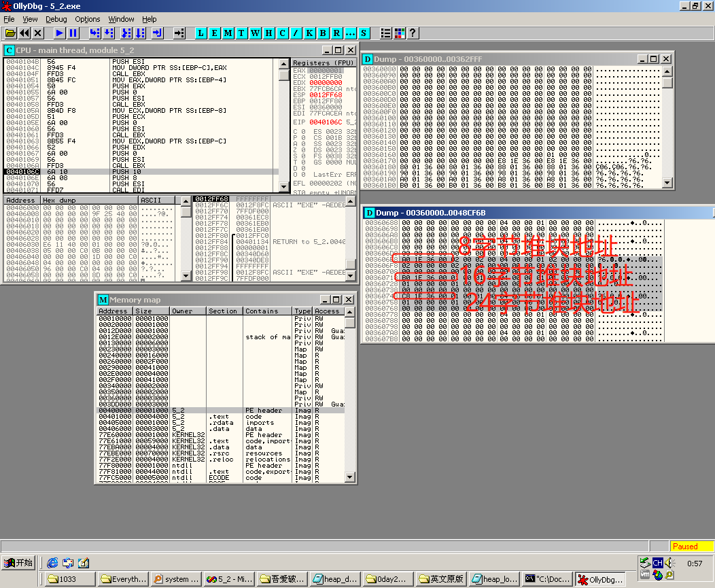Show Breakpoints with the B button
The width and height of the screenshot is (715, 588).
tap(323, 33)
